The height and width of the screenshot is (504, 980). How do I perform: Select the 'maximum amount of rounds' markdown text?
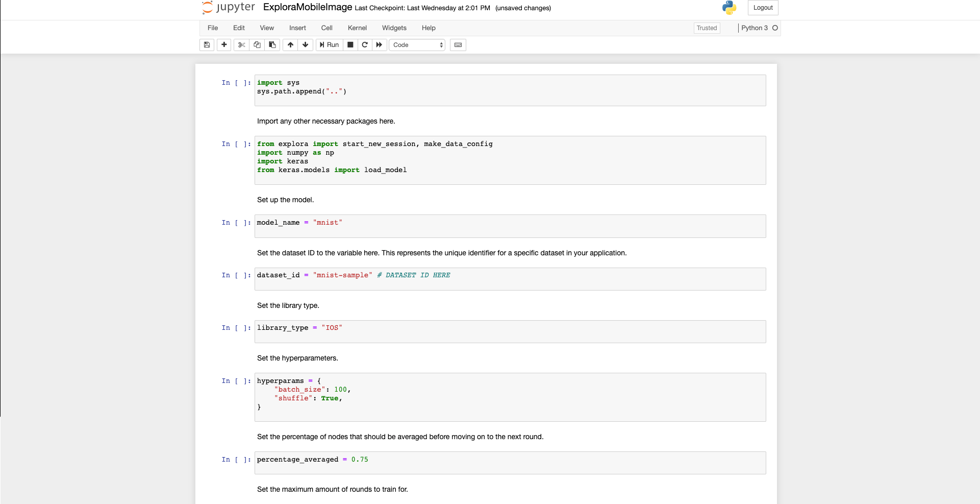333,490
